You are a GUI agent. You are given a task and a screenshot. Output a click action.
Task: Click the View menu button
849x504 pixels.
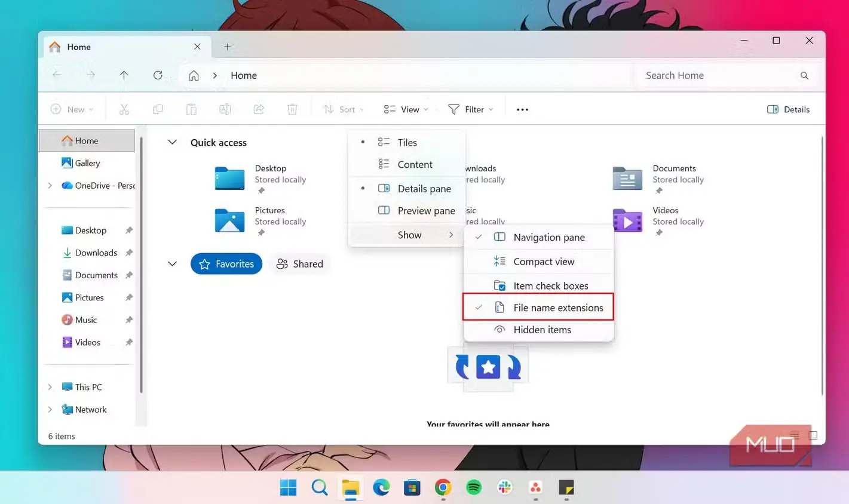(x=406, y=109)
